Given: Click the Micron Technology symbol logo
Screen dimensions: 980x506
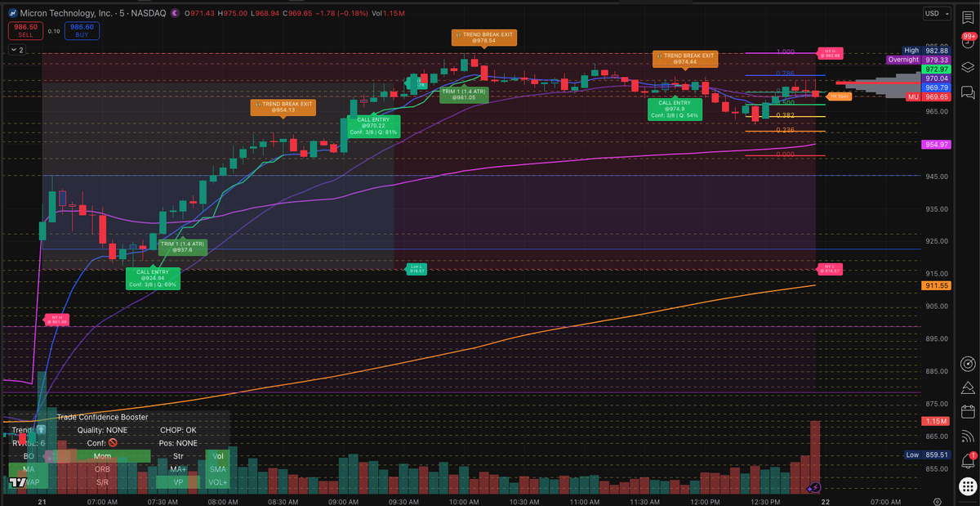Looking at the screenshot, I should pos(14,14).
